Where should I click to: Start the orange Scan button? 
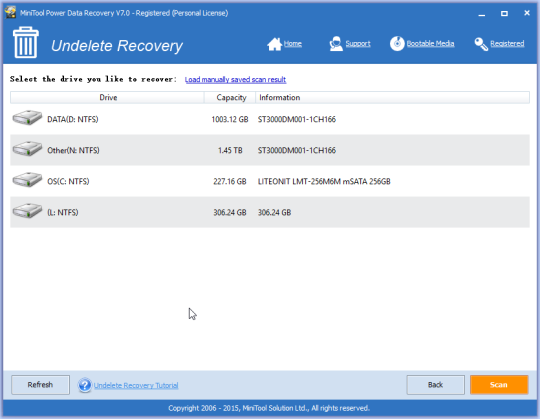point(499,385)
